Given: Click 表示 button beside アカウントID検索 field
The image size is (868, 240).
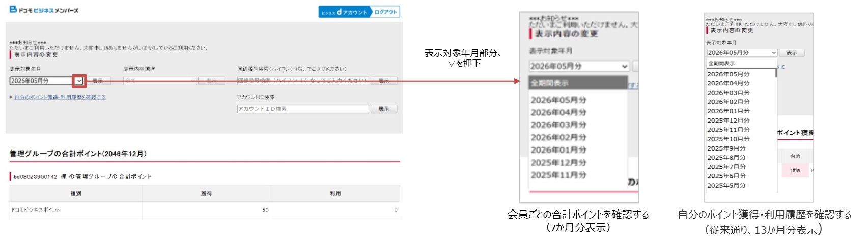Looking at the screenshot, I should click(384, 109).
